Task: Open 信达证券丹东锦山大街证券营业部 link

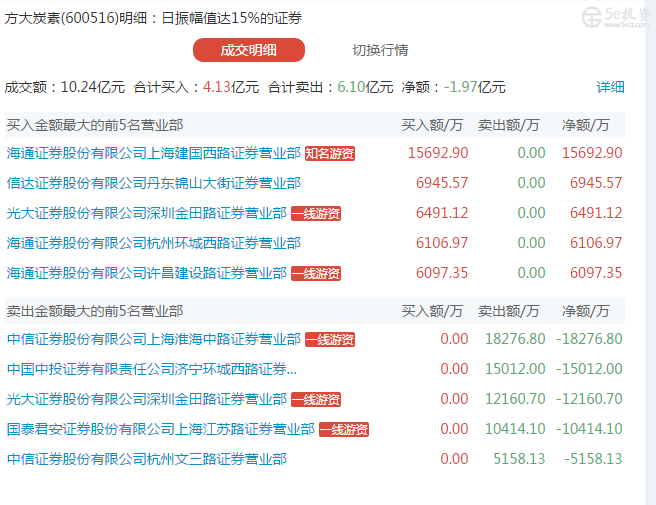Action: click(154, 183)
